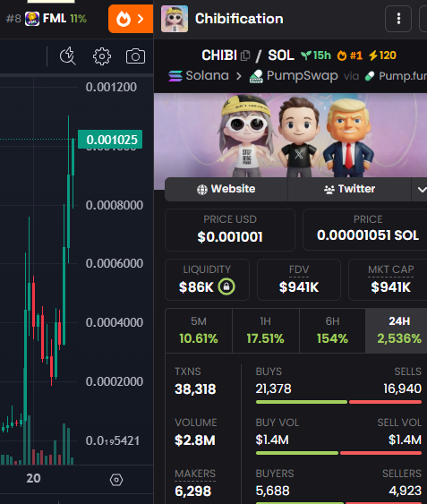Open the three-dot options menu
The width and height of the screenshot is (427, 504).
398,19
